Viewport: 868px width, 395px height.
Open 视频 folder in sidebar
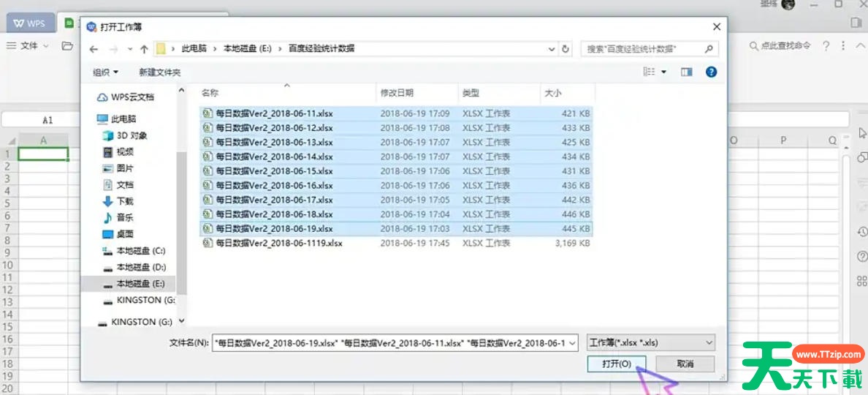pyautogui.click(x=118, y=152)
